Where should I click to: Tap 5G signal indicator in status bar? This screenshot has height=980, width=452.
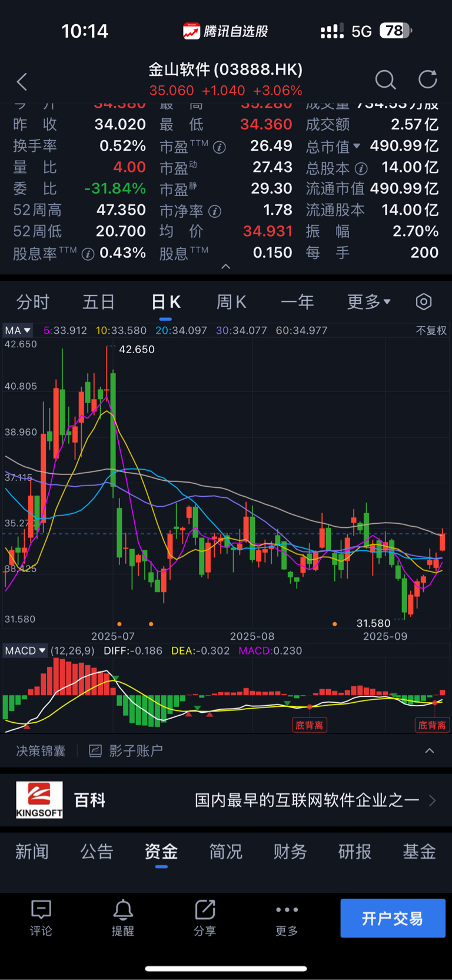361,31
